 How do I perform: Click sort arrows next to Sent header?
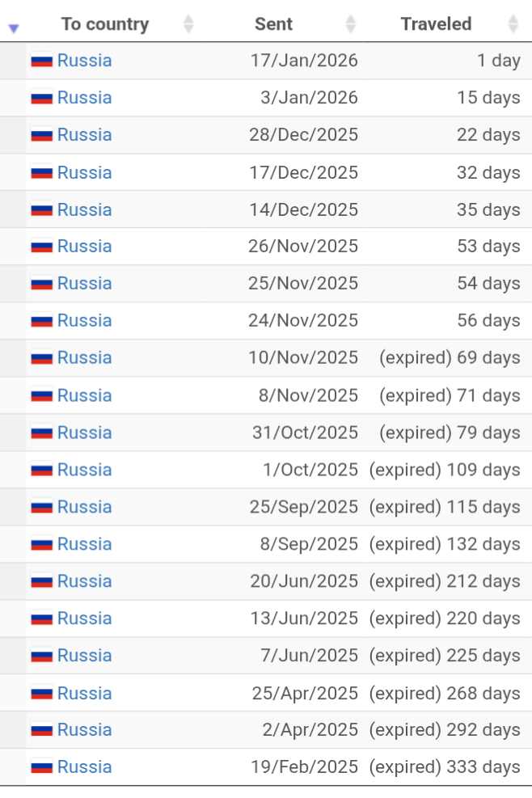(x=350, y=24)
